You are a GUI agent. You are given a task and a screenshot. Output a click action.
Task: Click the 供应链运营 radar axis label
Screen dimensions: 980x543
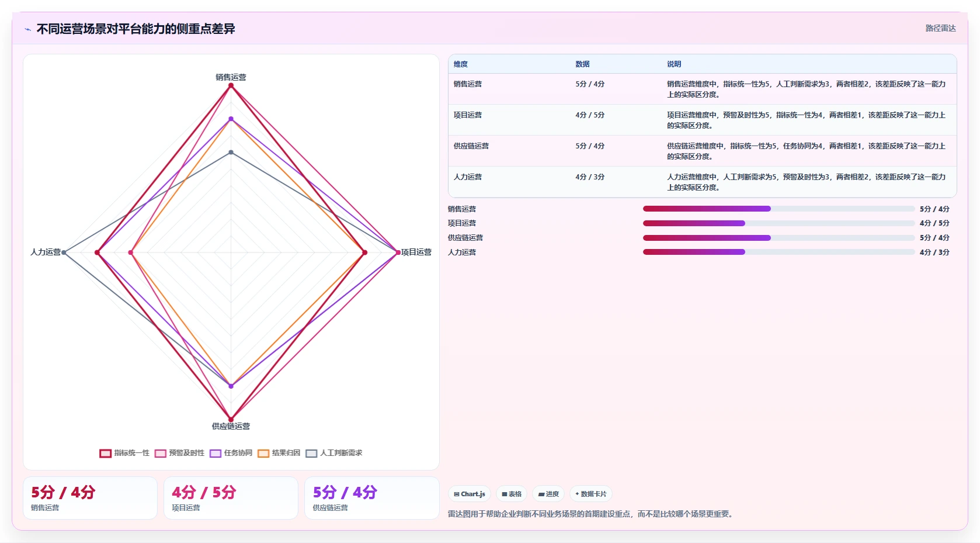(231, 426)
